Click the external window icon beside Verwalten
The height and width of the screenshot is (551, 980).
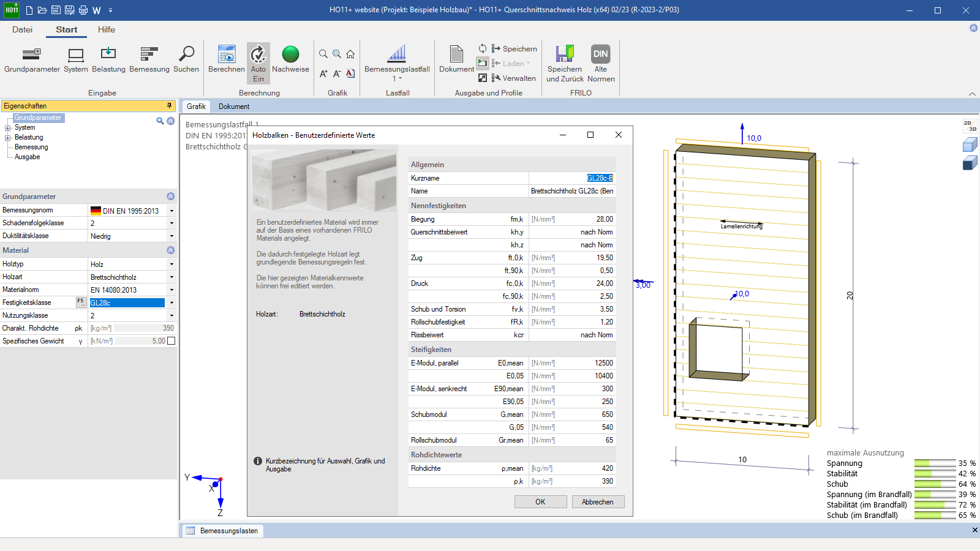click(483, 78)
